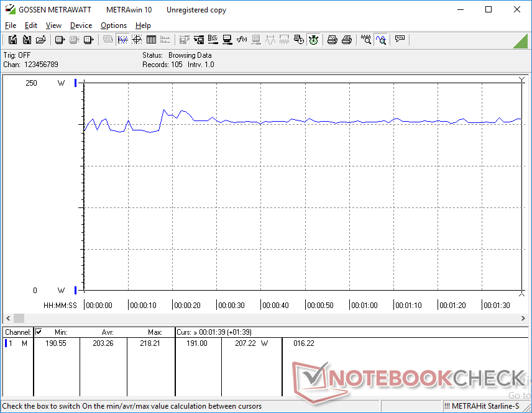This screenshot has height=413, width=532.
Task: Click the 'Chan: 123456789' text
Action: click(x=30, y=65)
